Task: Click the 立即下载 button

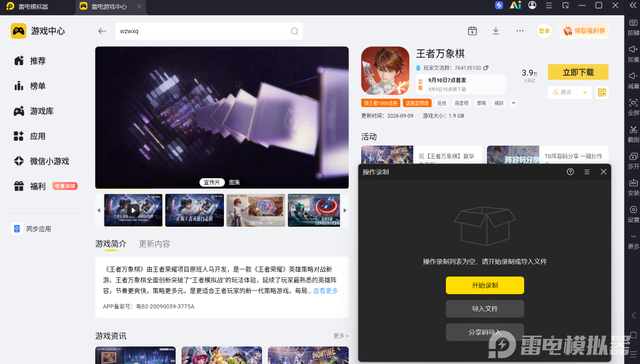Action: click(x=578, y=72)
